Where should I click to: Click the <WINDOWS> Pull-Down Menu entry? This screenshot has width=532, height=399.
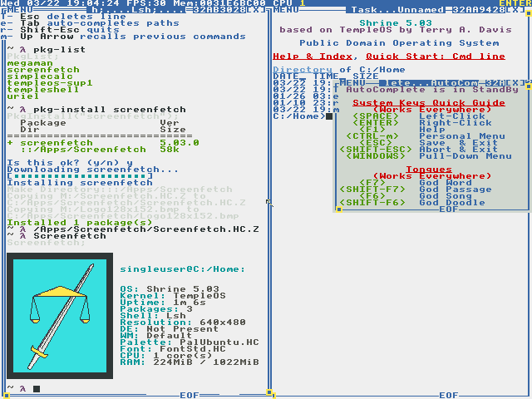(429, 156)
